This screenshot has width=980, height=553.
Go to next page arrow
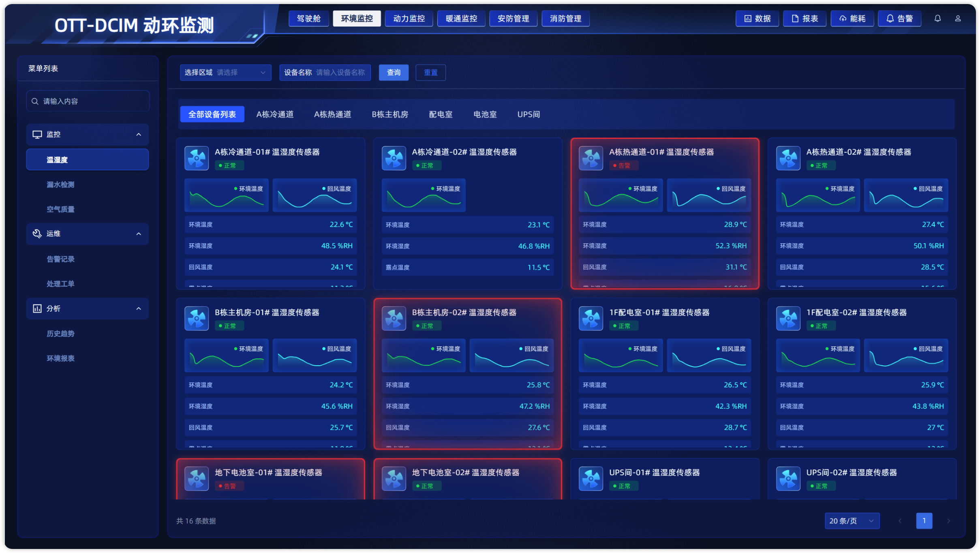point(948,521)
